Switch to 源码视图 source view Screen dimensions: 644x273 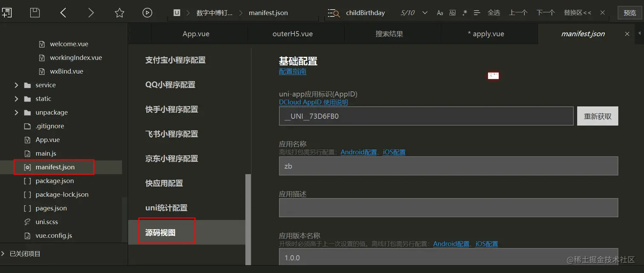tap(160, 233)
